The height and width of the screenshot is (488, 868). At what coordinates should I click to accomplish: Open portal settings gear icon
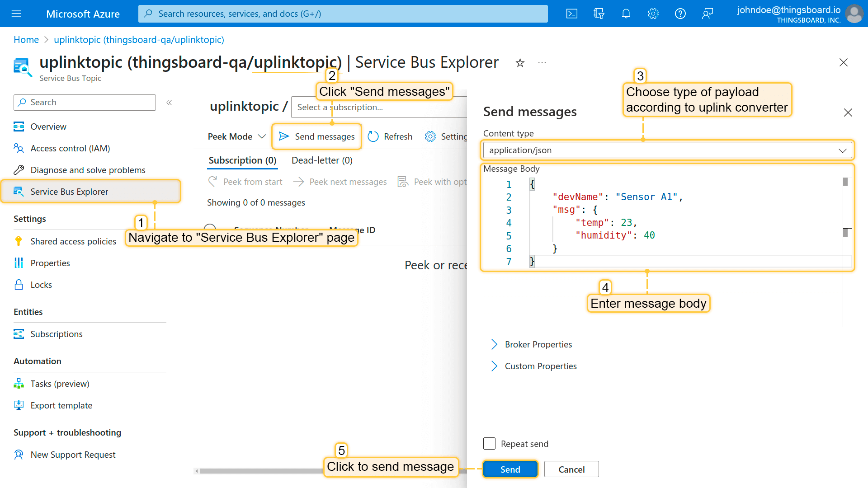tap(653, 14)
